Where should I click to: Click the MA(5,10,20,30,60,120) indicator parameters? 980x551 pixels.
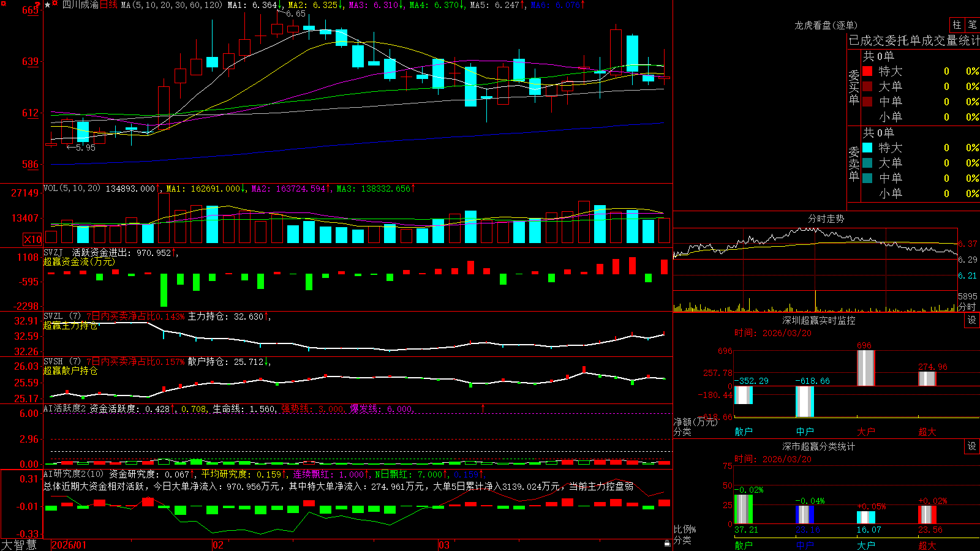click(171, 5)
